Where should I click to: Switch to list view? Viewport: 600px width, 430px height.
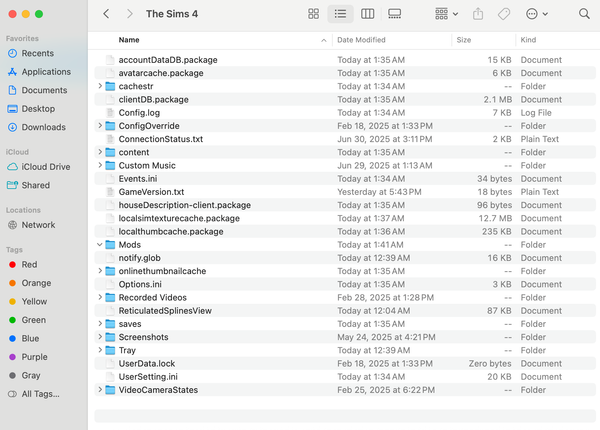340,14
